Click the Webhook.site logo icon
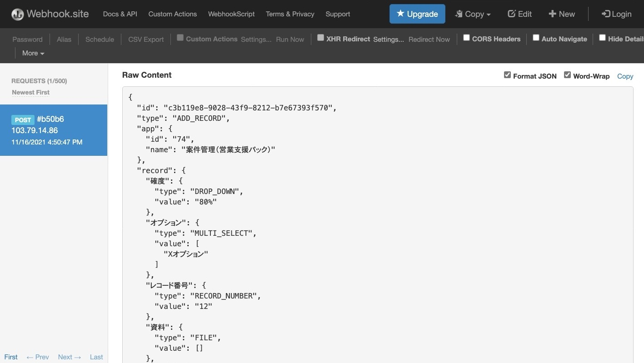This screenshot has height=363, width=644. point(18,14)
